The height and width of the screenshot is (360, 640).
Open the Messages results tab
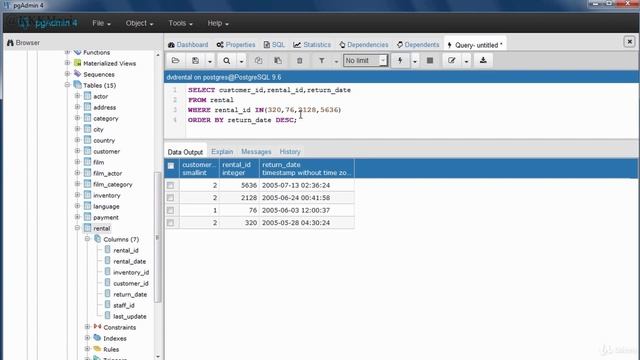256,152
